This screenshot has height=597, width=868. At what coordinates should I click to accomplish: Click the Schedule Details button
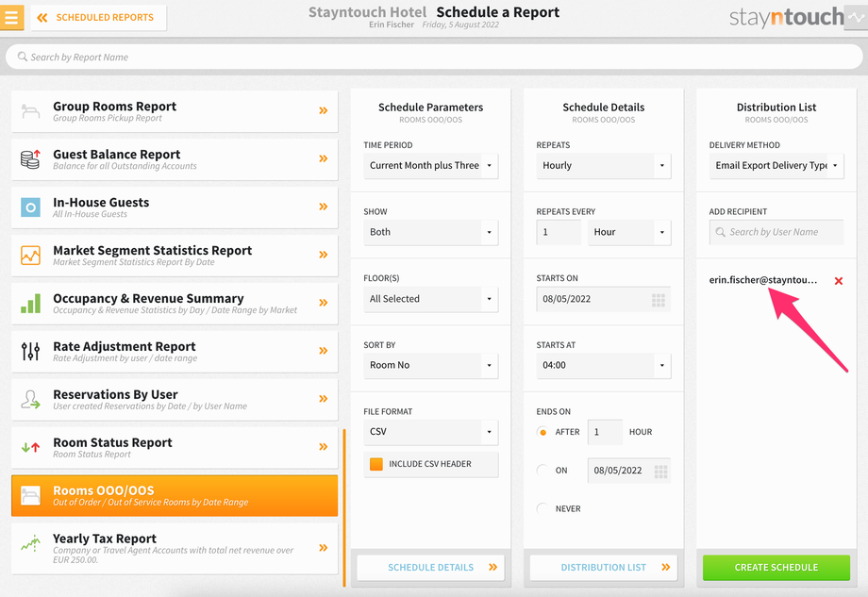click(430, 568)
